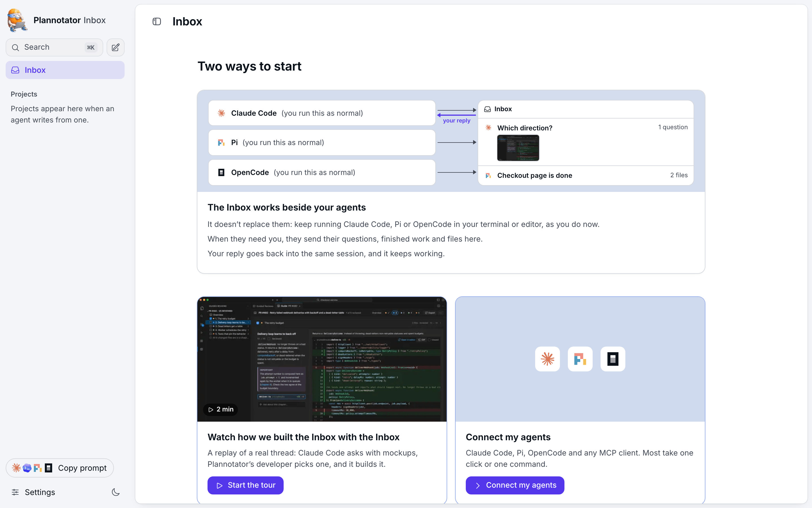Click the Settings sliders icon
Viewport: 812px width, 508px height.
[x=15, y=492]
